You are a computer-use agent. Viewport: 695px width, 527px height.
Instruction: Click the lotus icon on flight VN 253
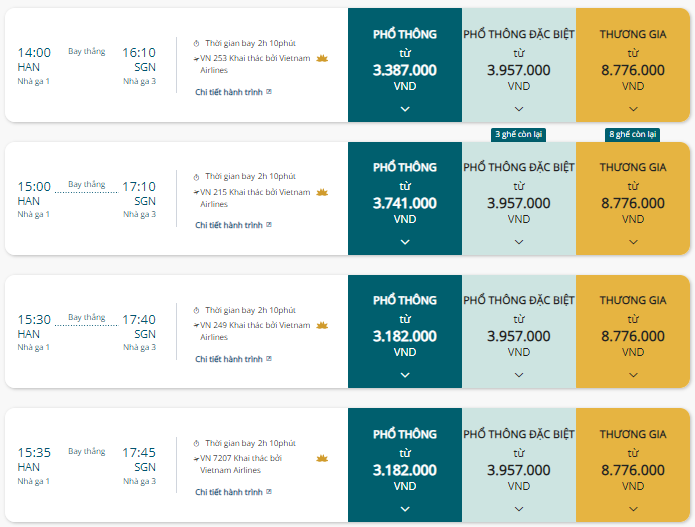pos(322,58)
